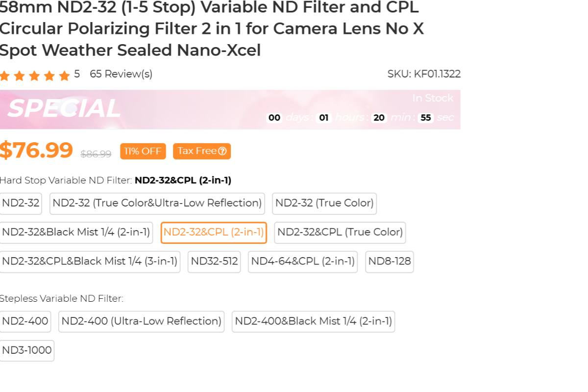
Task: Click the product title text
Action: point(211,29)
